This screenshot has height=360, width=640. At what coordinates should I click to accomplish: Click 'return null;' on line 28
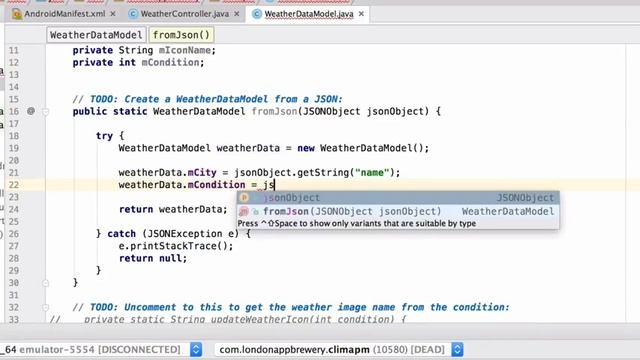coord(153,258)
